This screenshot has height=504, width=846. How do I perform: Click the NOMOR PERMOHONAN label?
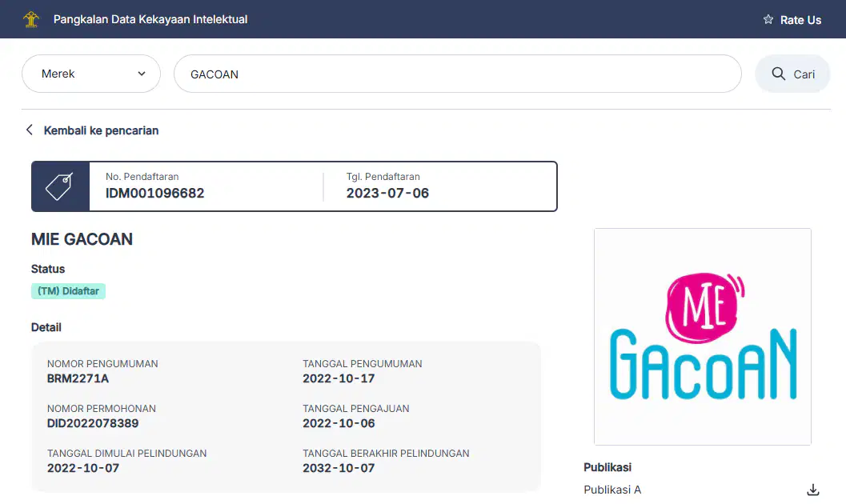tap(102, 409)
